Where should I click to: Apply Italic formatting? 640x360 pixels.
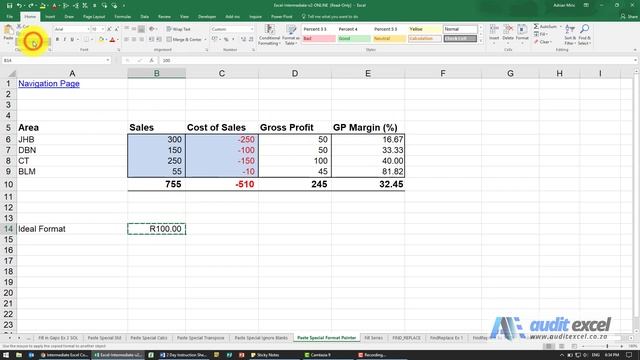pos(64,40)
